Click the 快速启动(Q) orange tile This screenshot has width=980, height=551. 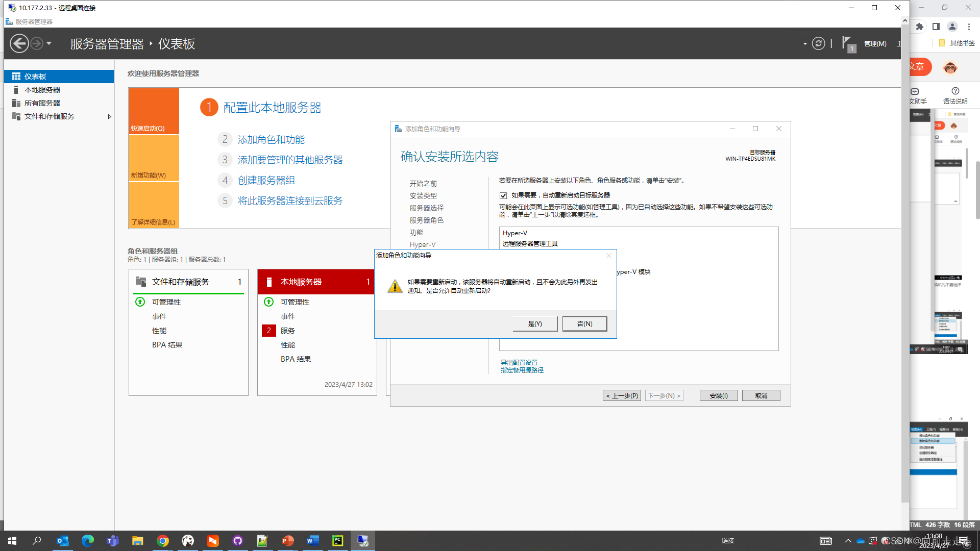tap(154, 111)
